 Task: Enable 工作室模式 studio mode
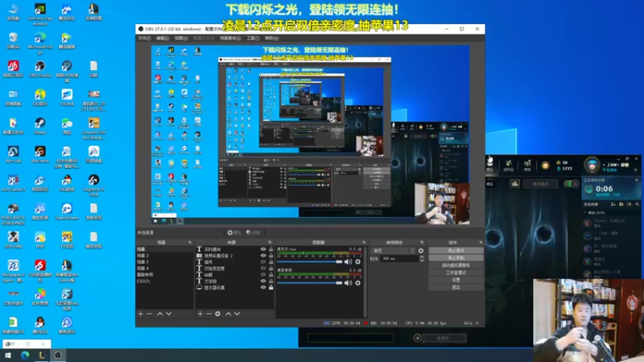[x=456, y=273]
